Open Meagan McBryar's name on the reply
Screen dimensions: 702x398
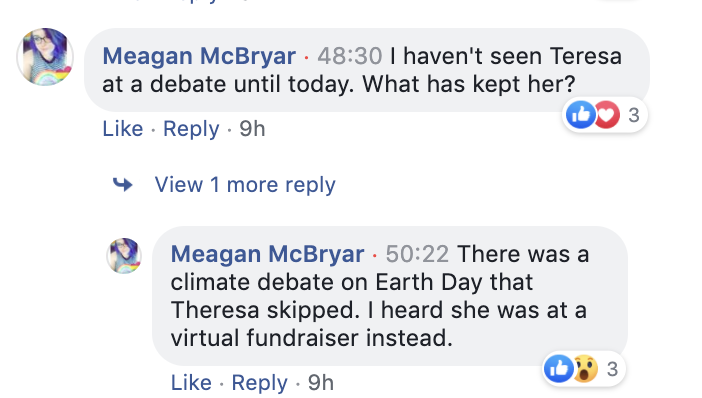pyautogui.click(x=267, y=255)
